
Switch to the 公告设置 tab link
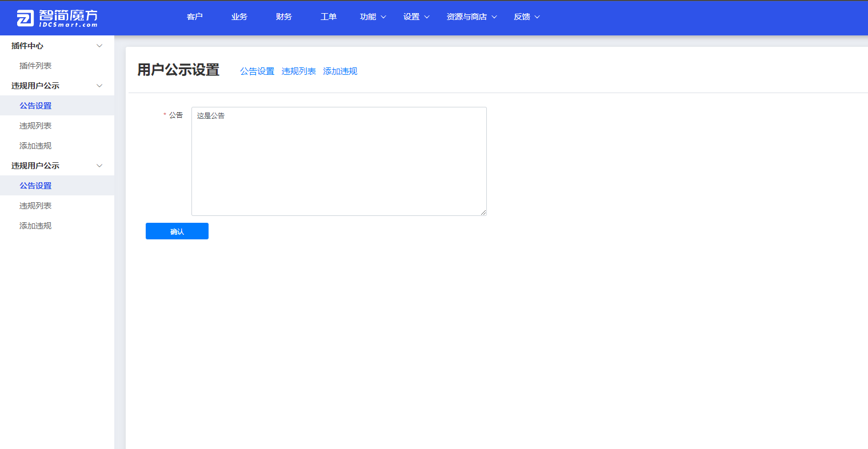[x=257, y=71]
